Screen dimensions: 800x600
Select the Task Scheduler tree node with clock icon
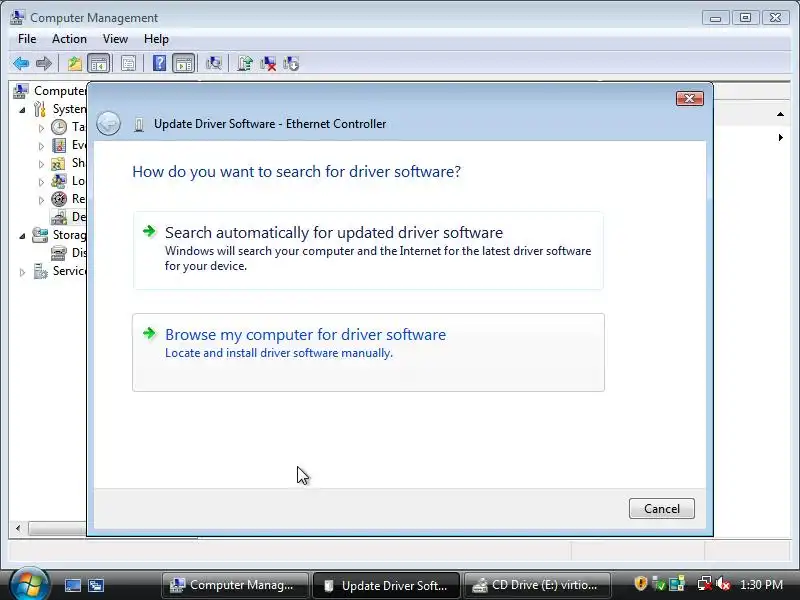click(x=68, y=127)
